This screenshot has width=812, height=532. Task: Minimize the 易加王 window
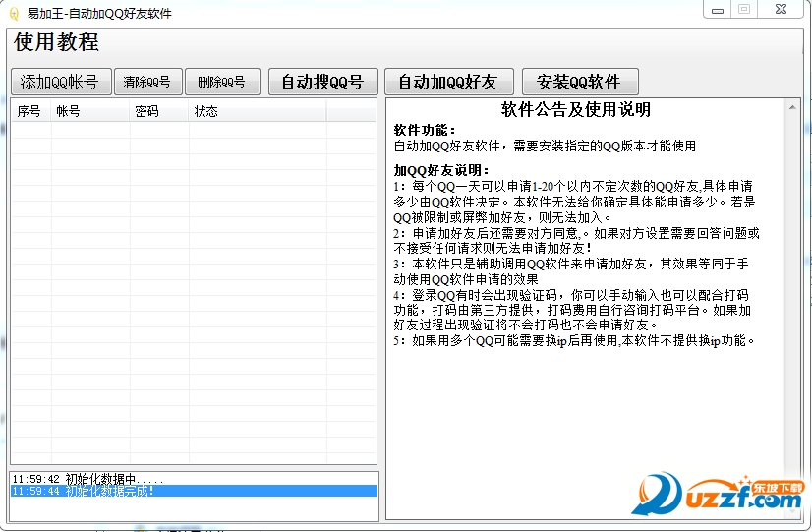point(718,9)
